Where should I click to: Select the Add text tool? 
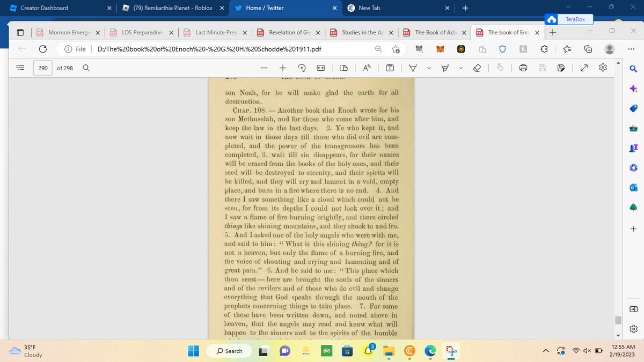pyautogui.click(x=390, y=68)
